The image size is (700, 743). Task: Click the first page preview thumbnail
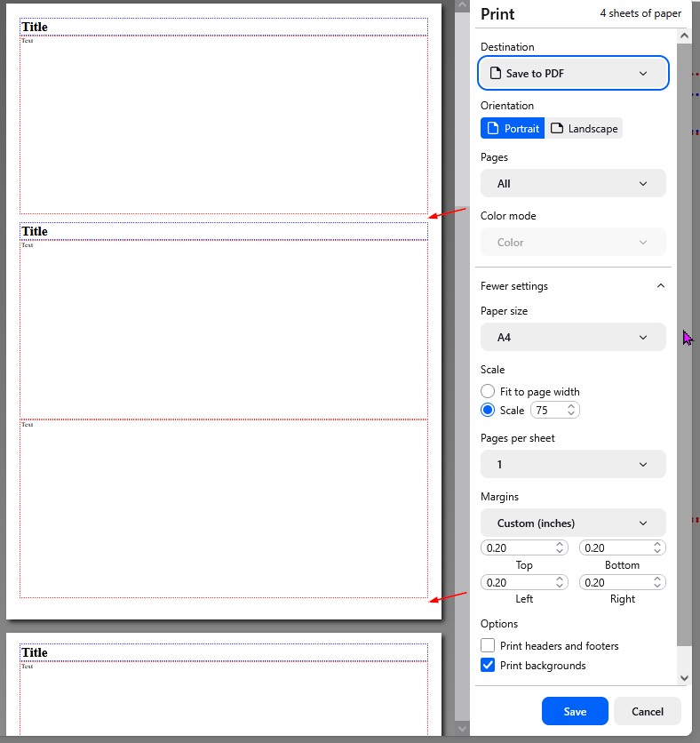[224, 311]
